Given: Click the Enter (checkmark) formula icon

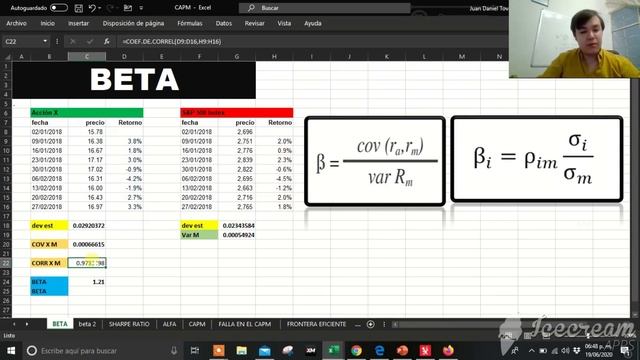Looking at the screenshot, I should tap(89, 41).
